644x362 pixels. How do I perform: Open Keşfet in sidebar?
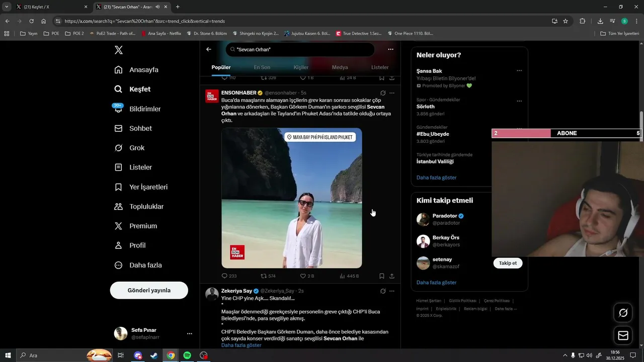coord(132,89)
